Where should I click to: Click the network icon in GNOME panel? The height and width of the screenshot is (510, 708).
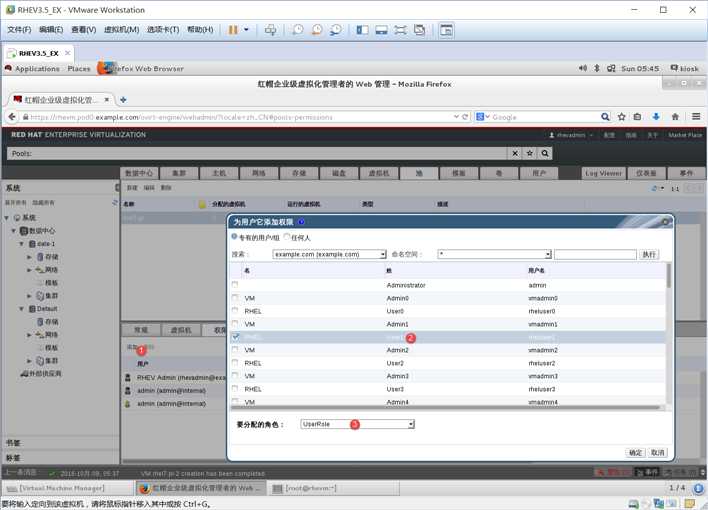click(x=611, y=68)
